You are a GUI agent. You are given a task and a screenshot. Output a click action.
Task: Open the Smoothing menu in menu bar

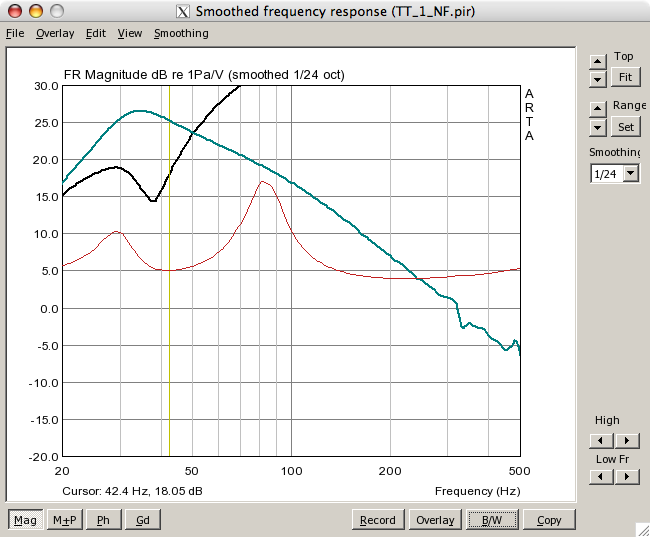[181, 33]
